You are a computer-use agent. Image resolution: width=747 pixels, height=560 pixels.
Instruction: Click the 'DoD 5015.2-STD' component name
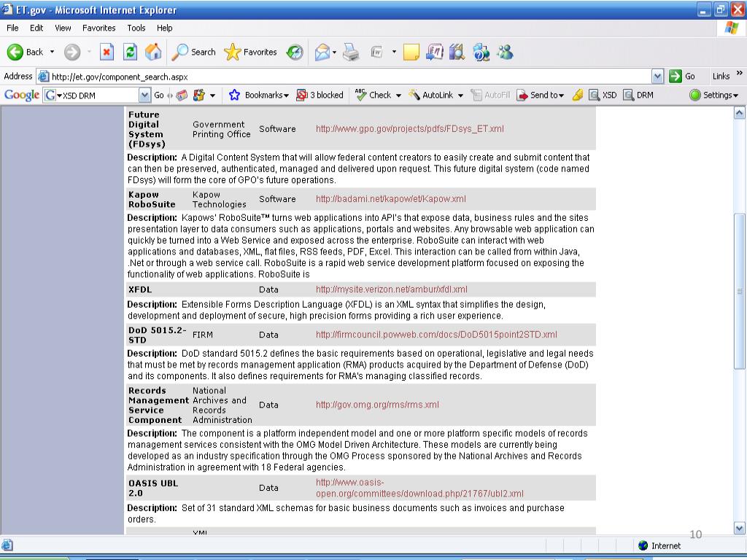pyautogui.click(x=158, y=335)
